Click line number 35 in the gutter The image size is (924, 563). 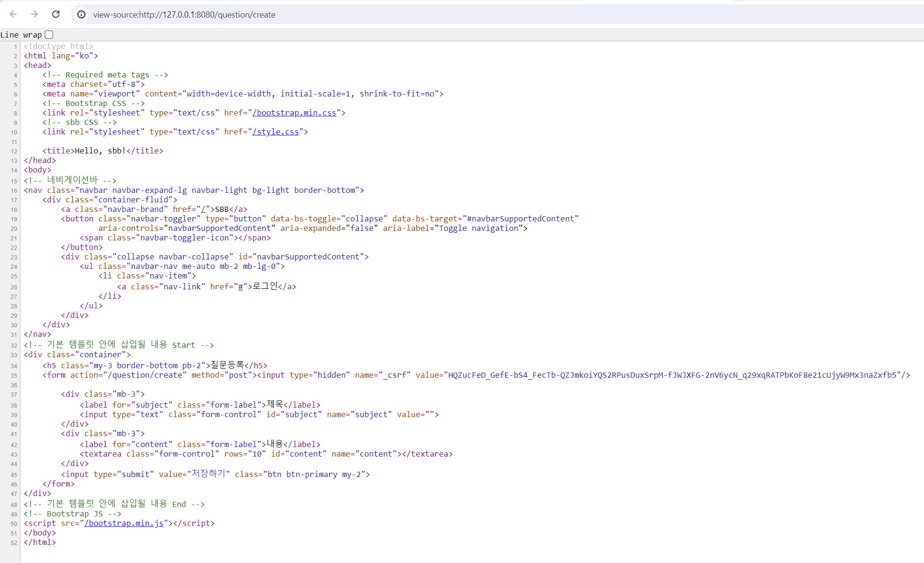[x=14, y=376]
